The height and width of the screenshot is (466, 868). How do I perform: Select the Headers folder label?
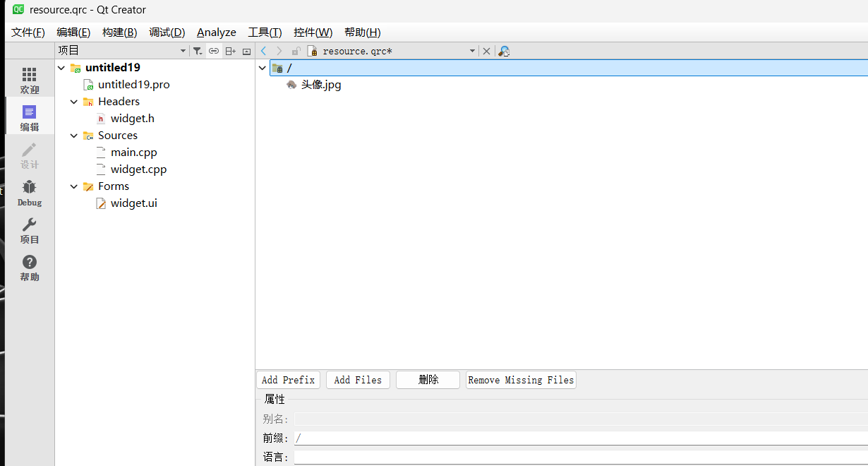119,102
